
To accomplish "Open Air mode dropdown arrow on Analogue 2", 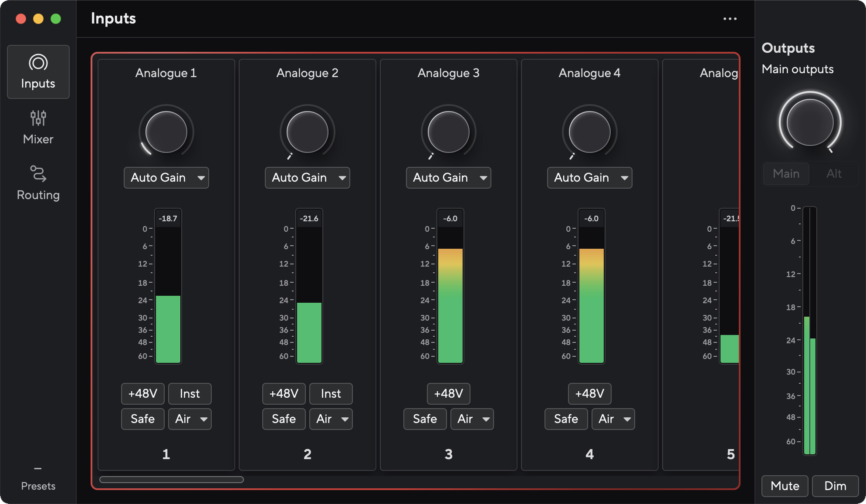I will click(x=345, y=419).
